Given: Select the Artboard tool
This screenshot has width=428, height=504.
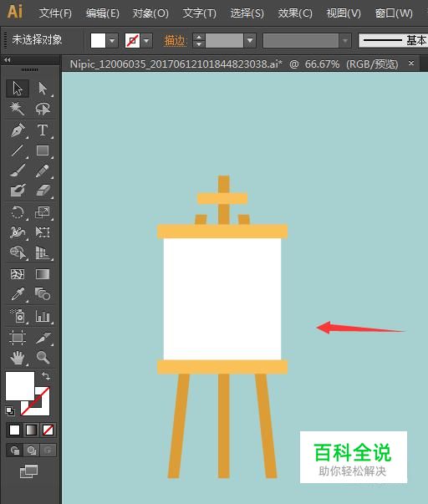Looking at the screenshot, I should 18,337.
